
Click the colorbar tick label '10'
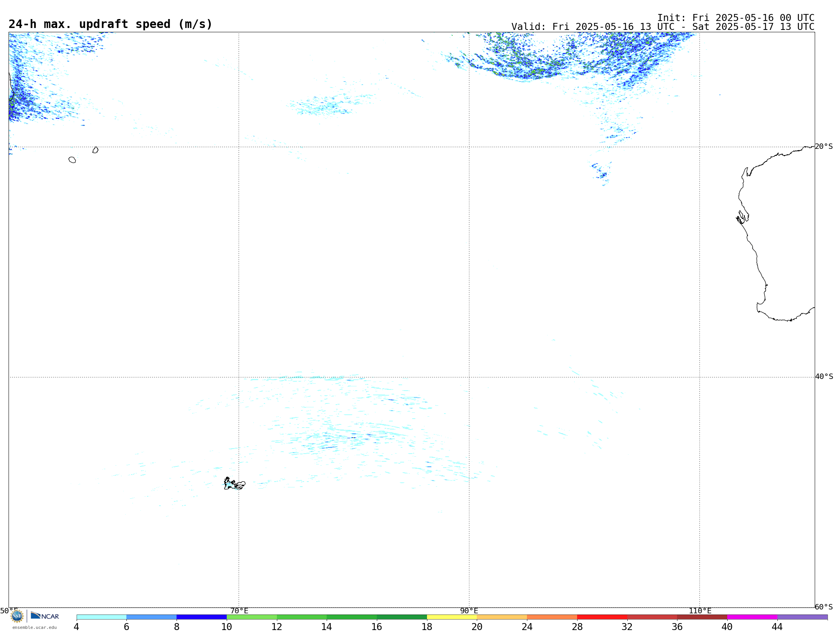pyautogui.click(x=227, y=627)
